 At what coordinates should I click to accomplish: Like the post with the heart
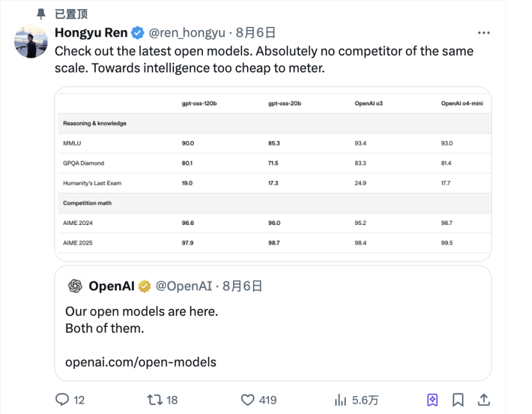tap(248, 400)
